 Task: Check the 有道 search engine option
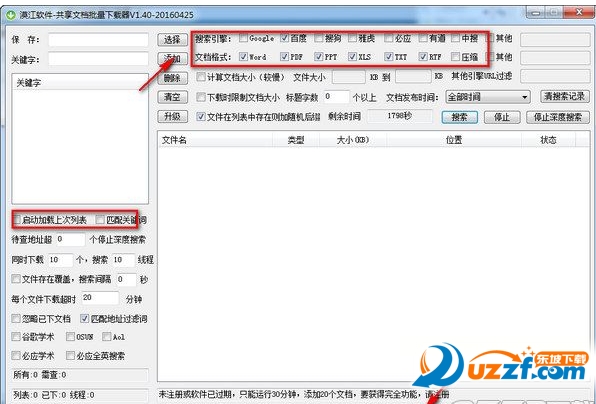(423, 38)
